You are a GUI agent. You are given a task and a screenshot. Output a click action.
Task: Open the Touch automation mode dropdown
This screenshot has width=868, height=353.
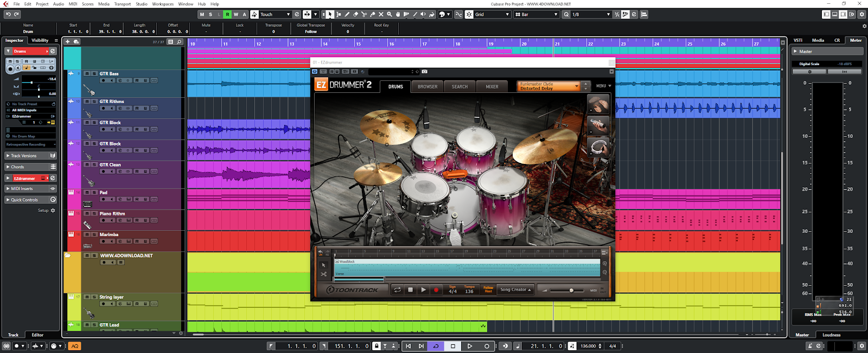[275, 14]
